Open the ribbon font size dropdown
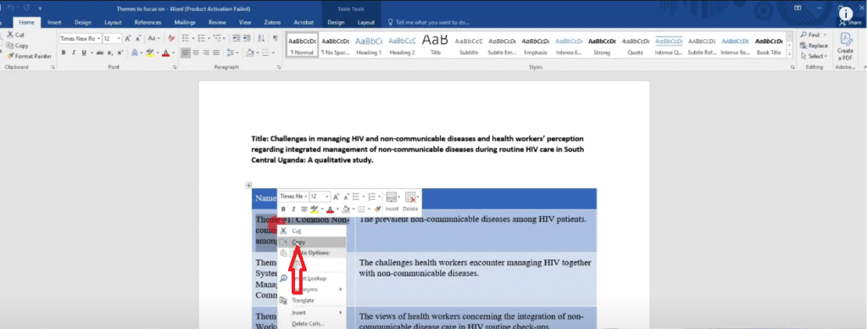The image size is (868, 329). tap(119, 39)
